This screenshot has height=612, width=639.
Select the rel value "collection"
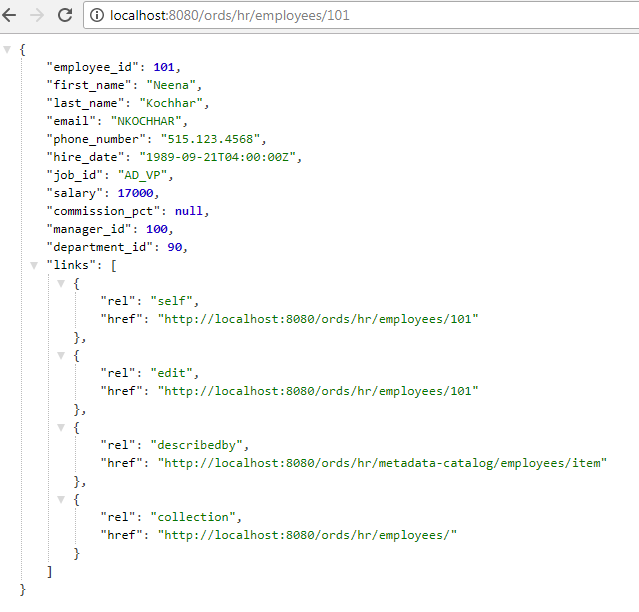[x=192, y=517]
